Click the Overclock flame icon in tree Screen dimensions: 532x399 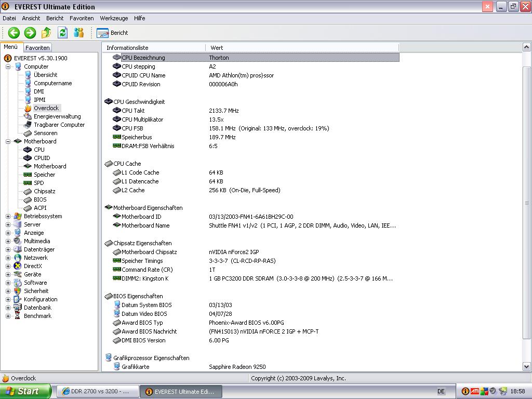click(28, 108)
